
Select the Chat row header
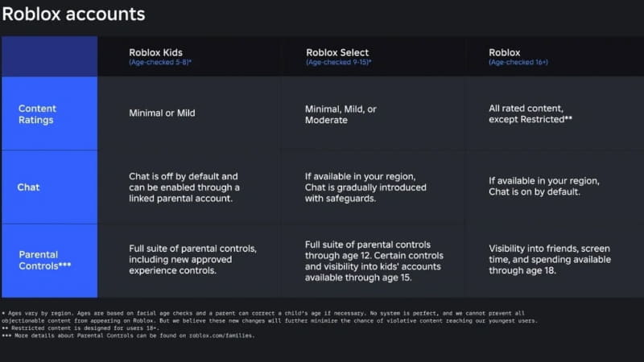[x=29, y=187]
